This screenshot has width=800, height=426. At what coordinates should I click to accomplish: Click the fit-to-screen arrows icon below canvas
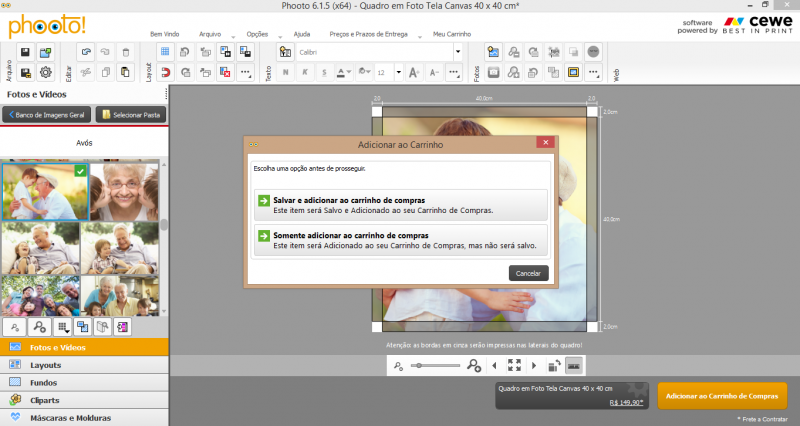tap(514, 366)
